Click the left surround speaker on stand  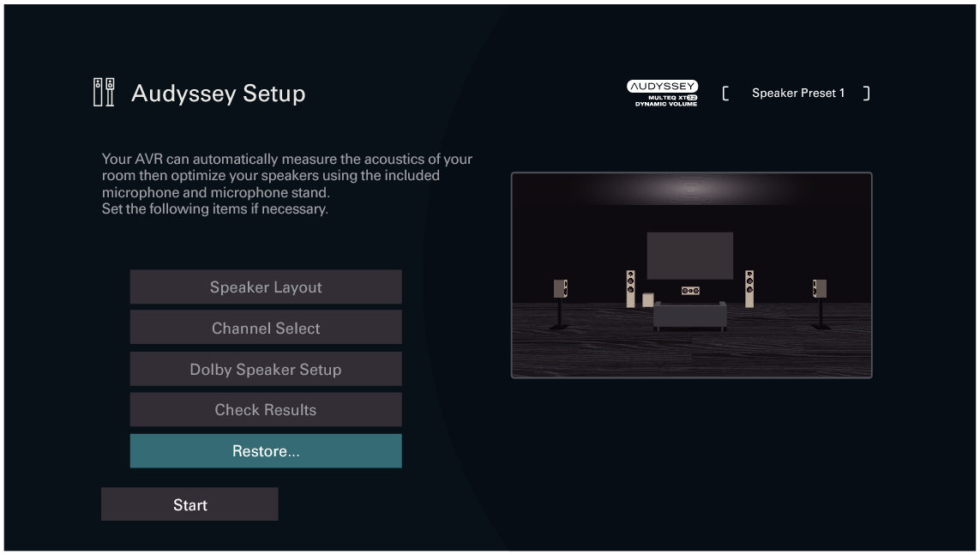560,304
